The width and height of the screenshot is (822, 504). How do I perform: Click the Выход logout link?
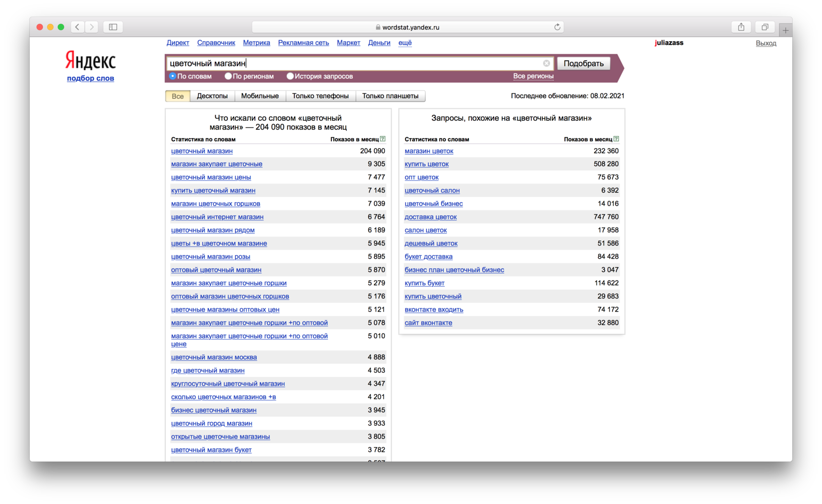(766, 43)
